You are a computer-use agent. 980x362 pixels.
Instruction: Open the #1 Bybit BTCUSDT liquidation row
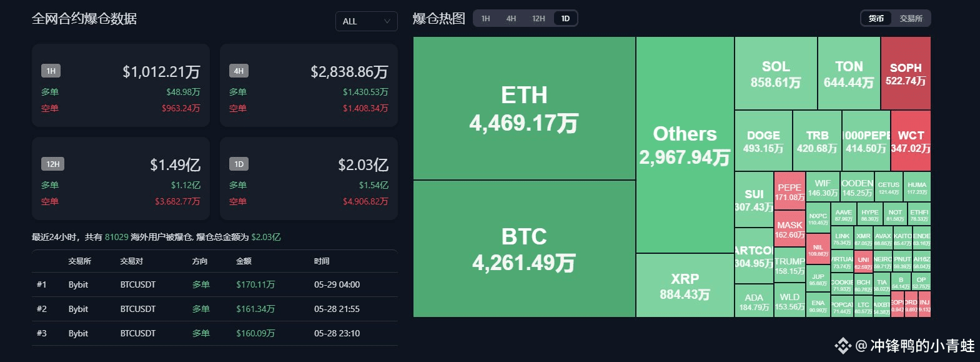[x=214, y=284]
